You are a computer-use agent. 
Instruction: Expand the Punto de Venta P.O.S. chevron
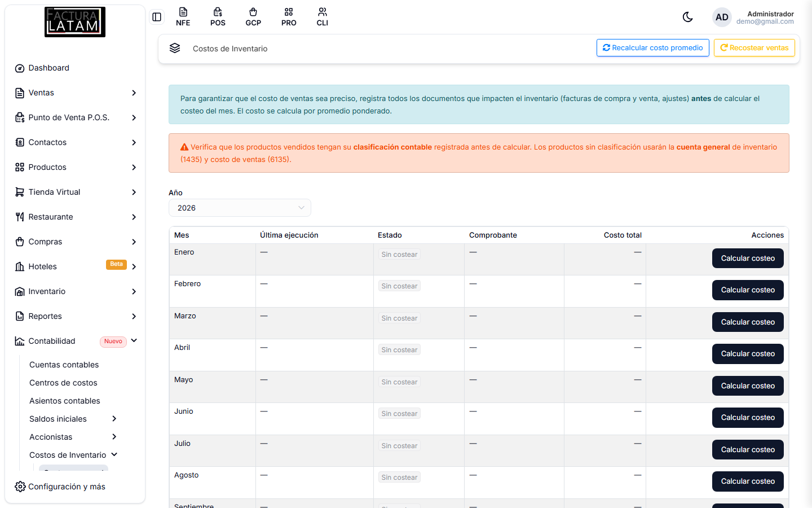[134, 117]
